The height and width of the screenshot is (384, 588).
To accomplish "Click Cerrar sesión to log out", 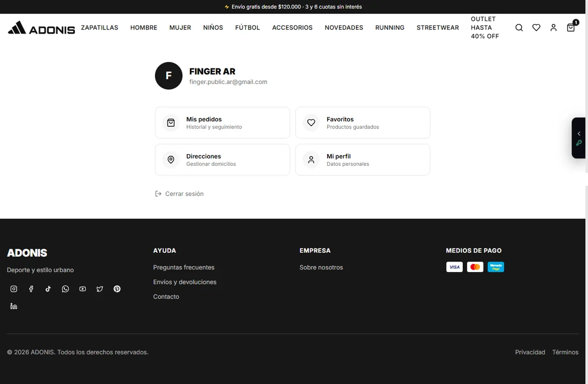I will 179,194.
